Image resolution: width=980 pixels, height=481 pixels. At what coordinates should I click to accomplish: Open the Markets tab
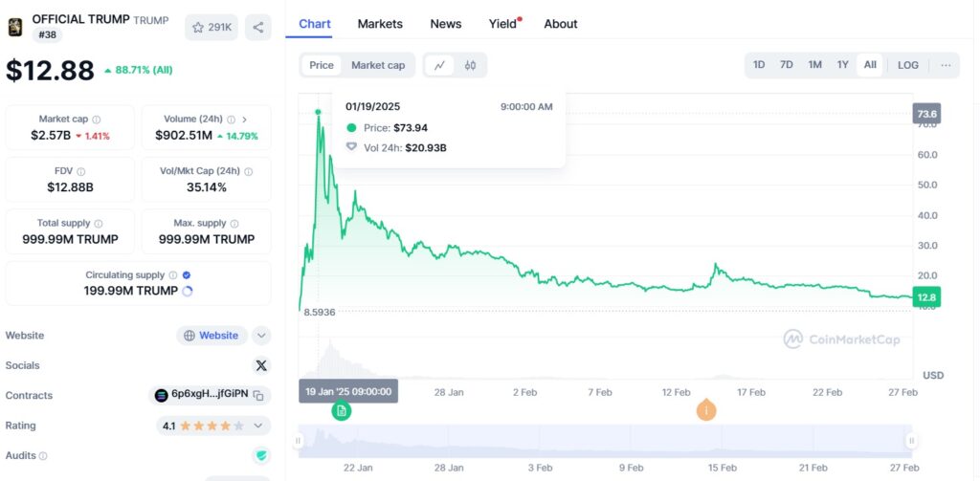(380, 24)
